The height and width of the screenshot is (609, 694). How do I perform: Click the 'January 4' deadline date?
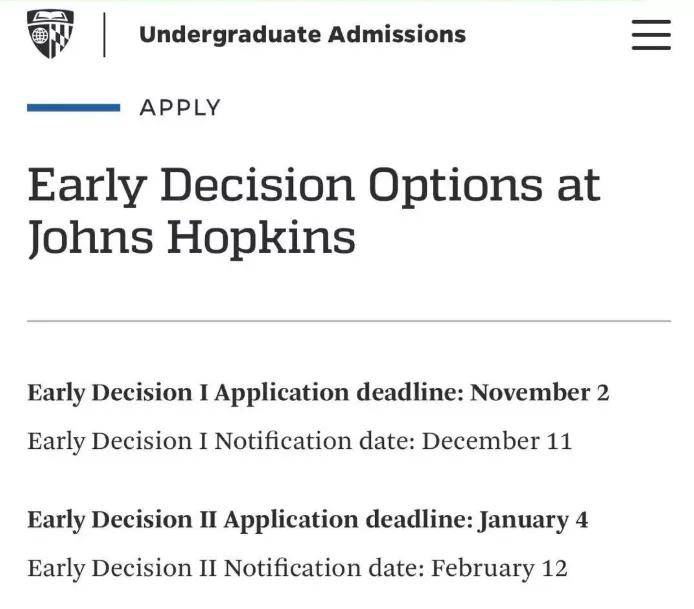point(533,520)
